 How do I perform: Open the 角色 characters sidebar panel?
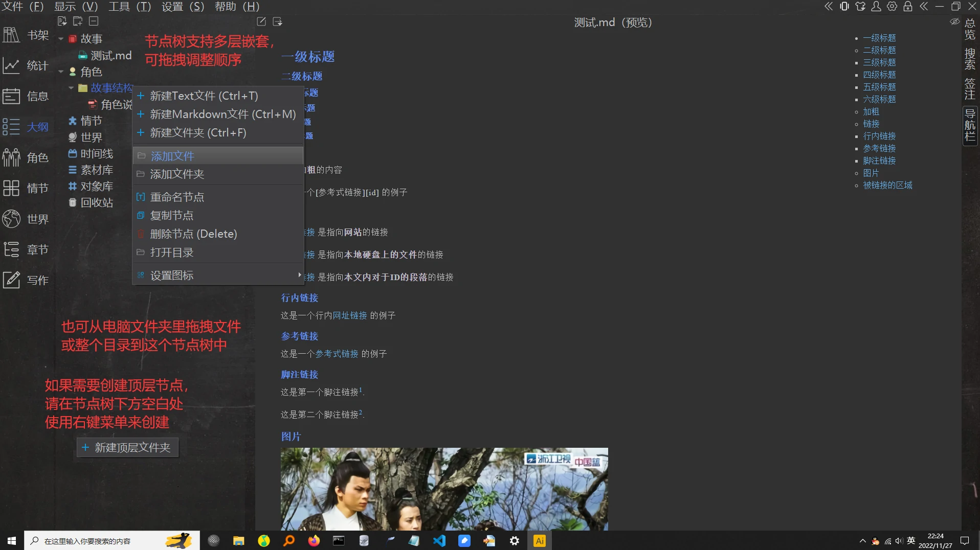pos(26,157)
